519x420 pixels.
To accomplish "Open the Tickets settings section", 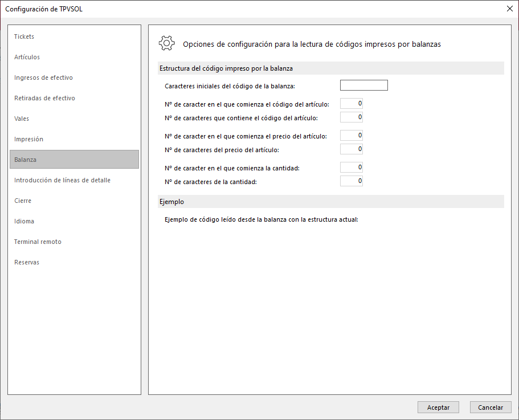I will point(74,36).
